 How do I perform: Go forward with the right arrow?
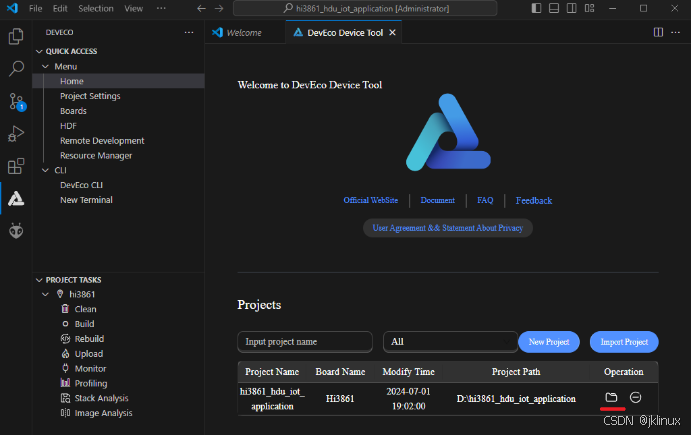[x=219, y=8]
